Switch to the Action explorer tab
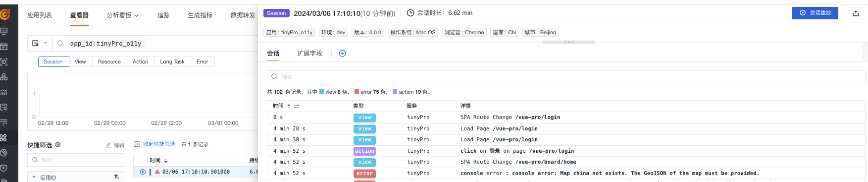Screen dimensions: 868x182 pyautogui.click(x=141, y=62)
